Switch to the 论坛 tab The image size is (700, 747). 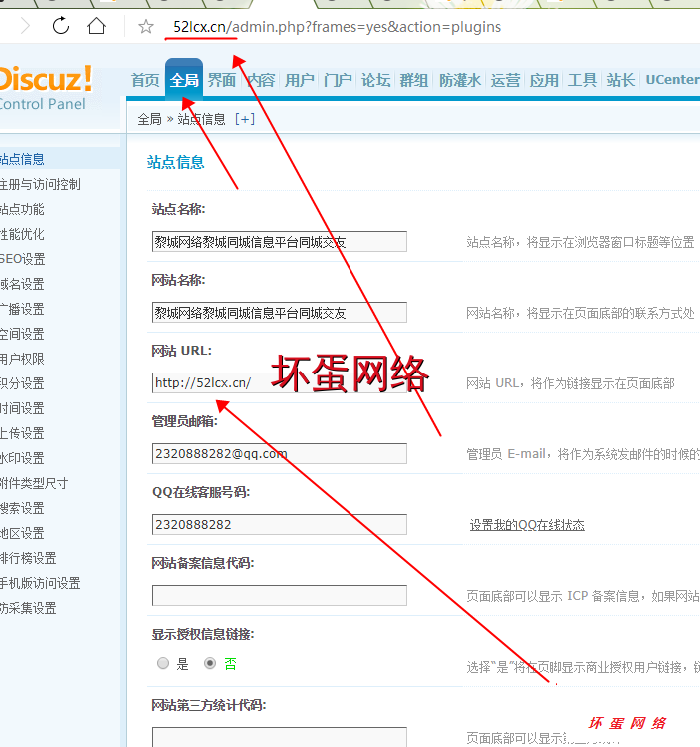(x=376, y=80)
